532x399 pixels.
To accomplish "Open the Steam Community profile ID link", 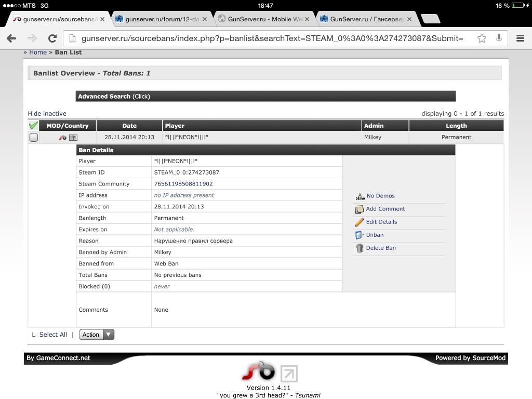I will point(183,184).
